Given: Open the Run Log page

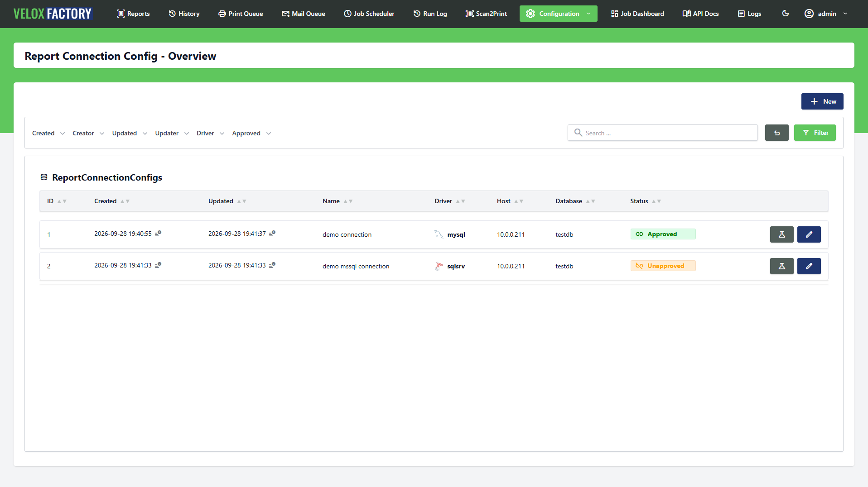Looking at the screenshot, I should [430, 14].
